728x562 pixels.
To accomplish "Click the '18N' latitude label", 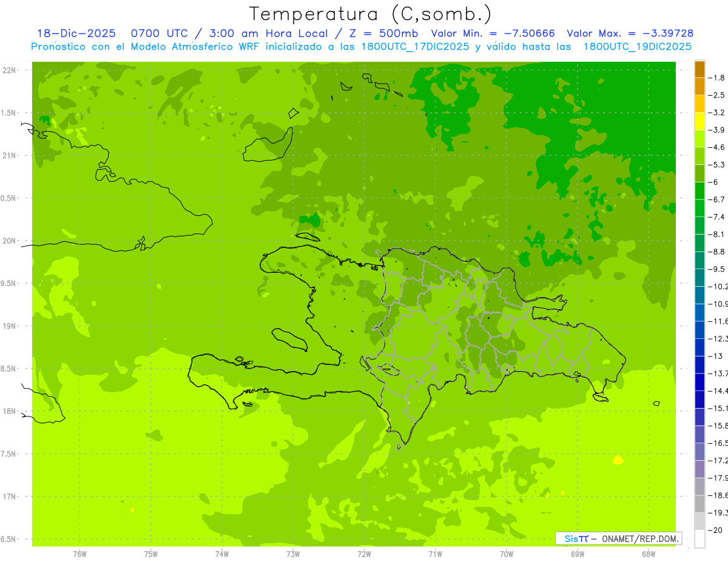I will (10, 411).
